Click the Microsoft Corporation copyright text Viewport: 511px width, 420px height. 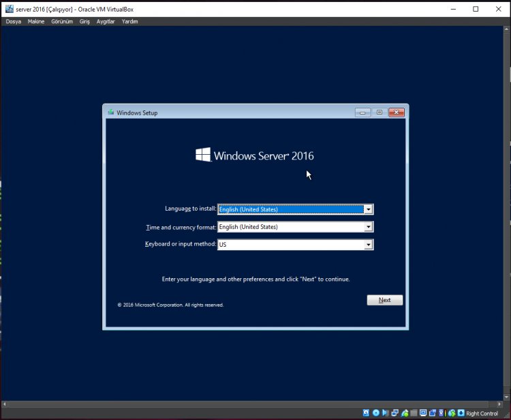170,305
